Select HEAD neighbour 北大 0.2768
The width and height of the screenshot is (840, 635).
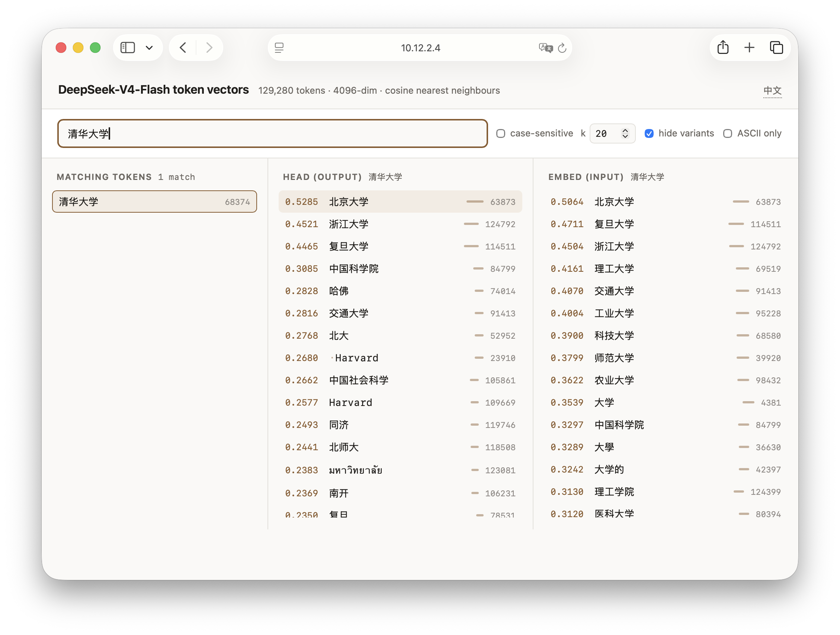coord(400,336)
